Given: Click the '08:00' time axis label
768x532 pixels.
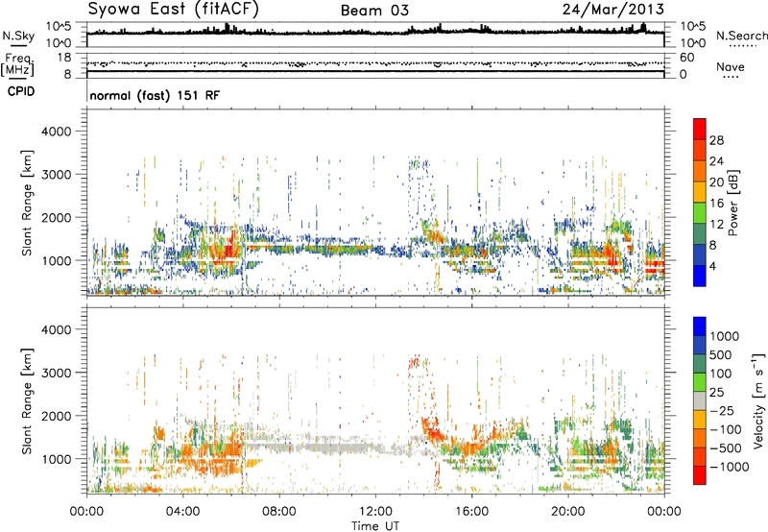Looking at the screenshot, I should (279, 512).
